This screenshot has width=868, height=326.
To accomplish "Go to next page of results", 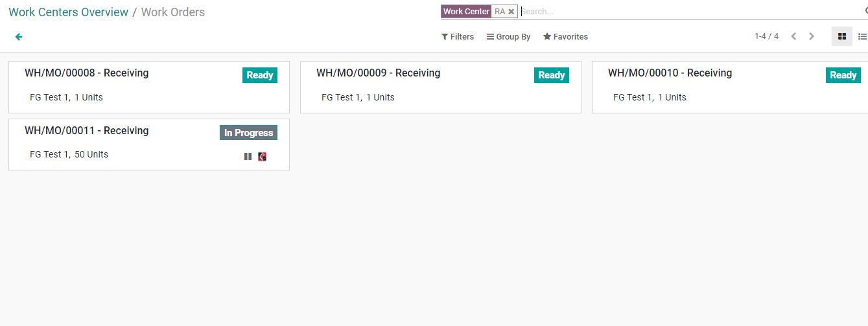I will click(812, 36).
